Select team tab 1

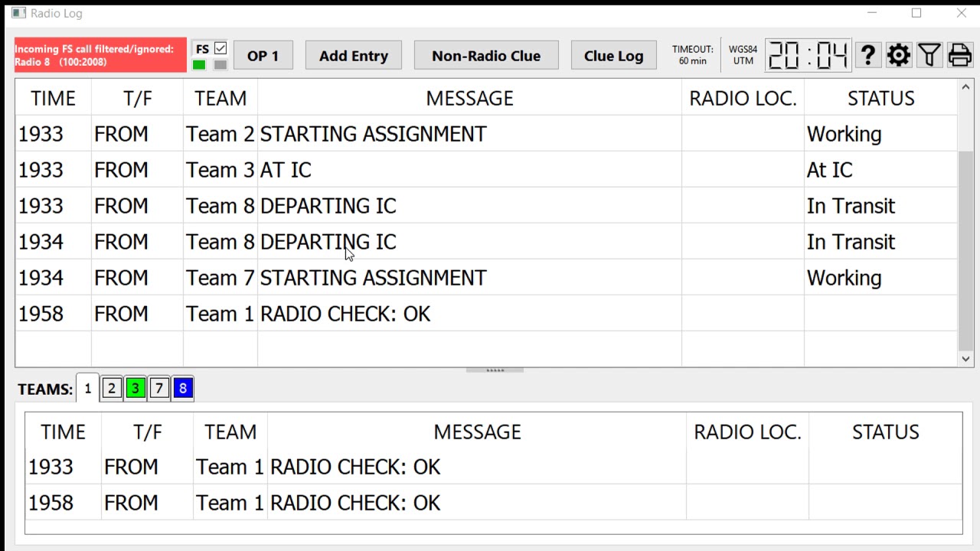(87, 389)
